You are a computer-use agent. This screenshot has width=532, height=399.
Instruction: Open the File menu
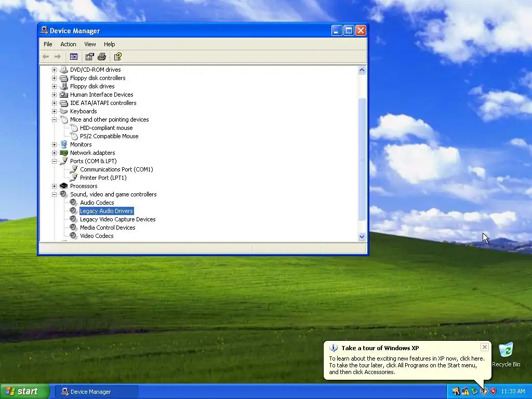pyautogui.click(x=48, y=44)
